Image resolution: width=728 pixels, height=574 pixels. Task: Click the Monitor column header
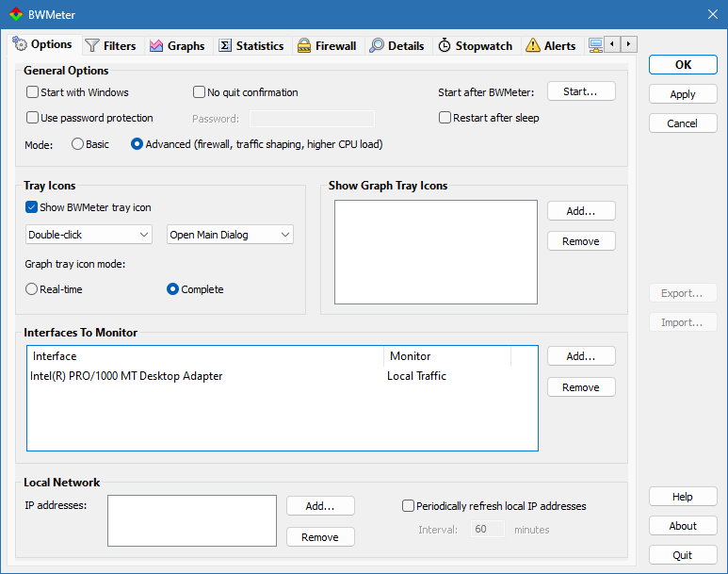coord(447,356)
